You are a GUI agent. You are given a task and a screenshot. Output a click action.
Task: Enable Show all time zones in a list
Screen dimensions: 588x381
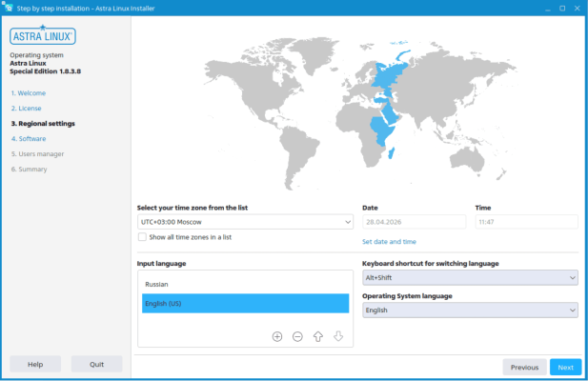coord(142,237)
